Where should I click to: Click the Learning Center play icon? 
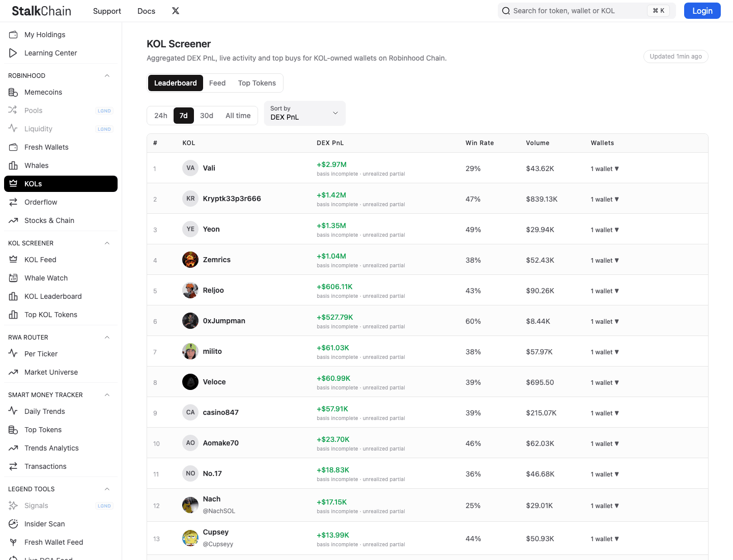[13, 53]
